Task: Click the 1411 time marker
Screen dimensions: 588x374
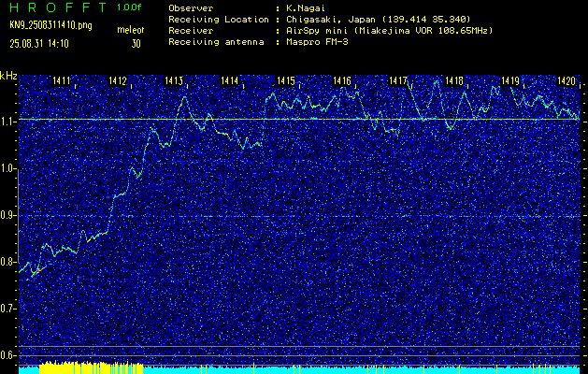Action: click(61, 80)
